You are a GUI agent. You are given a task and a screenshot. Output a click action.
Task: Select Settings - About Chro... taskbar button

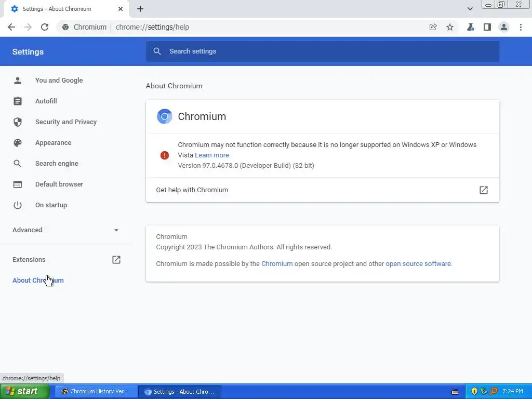[x=180, y=392]
